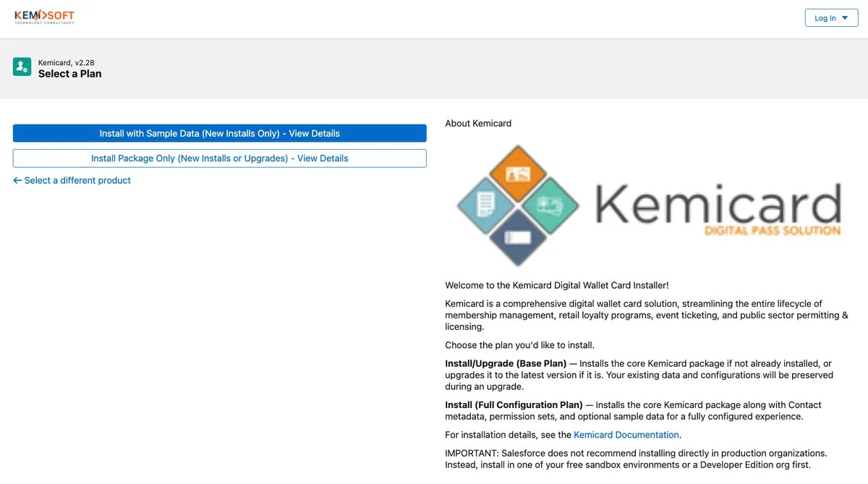Image resolution: width=868 pixels, height=484 pixels.
Task: Click the green Kemicard package icon
Action: click(22, 67)
